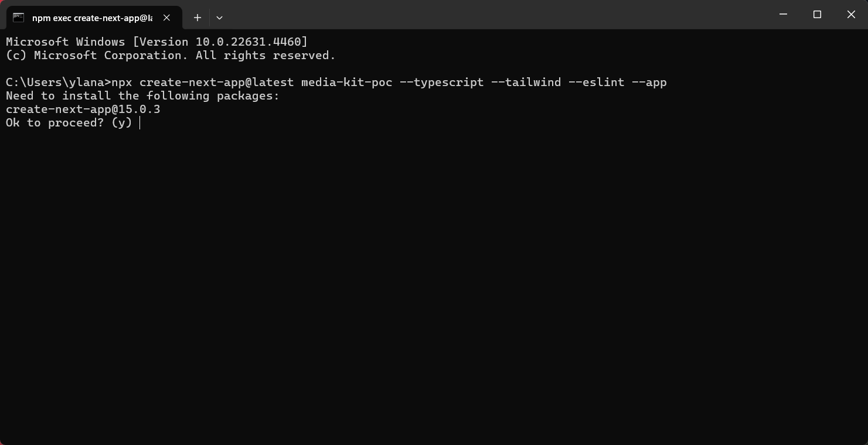Minimize the terminal window
This screenshot has width=868, height=445.
click(783, 14)
